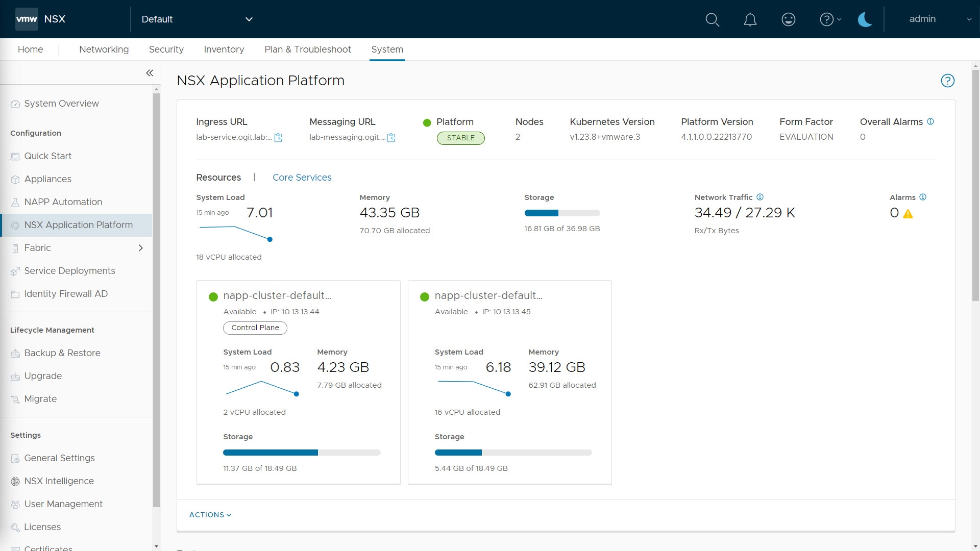Screen dimensions: 980x551
Task: Expand the Fabric submenu
Action: coord(140,248)
